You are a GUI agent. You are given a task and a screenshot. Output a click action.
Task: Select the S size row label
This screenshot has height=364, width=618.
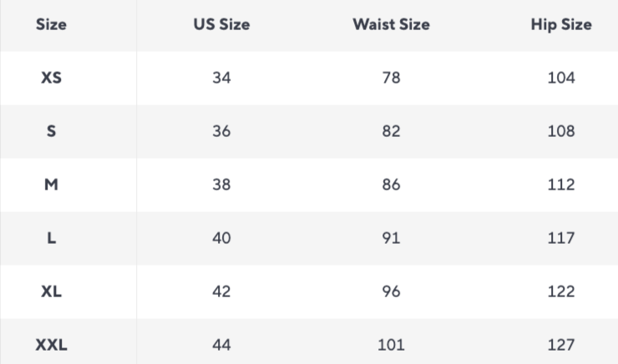[x=51, y=131]
